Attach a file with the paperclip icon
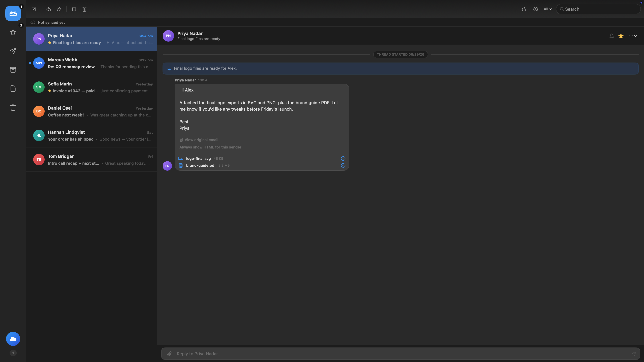This screenshot has height=362, width=644. click(169, 354)
